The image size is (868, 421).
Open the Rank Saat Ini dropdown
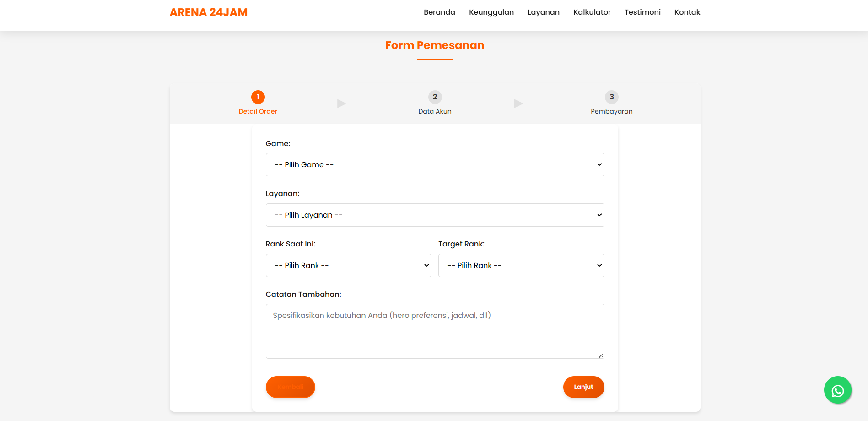[348, 266]
